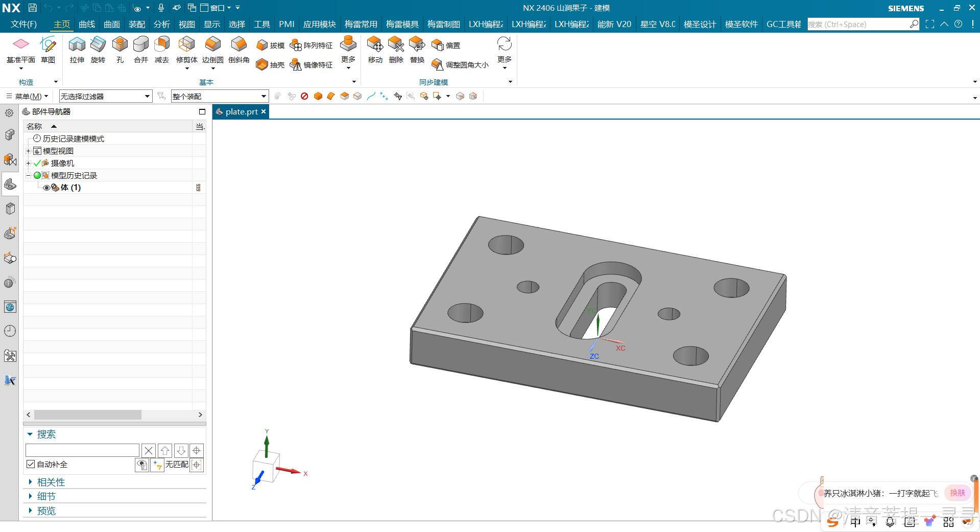Select the 基准平面 datum plane tool
This screenshot has height=532, width=980.
coord(21,50)
